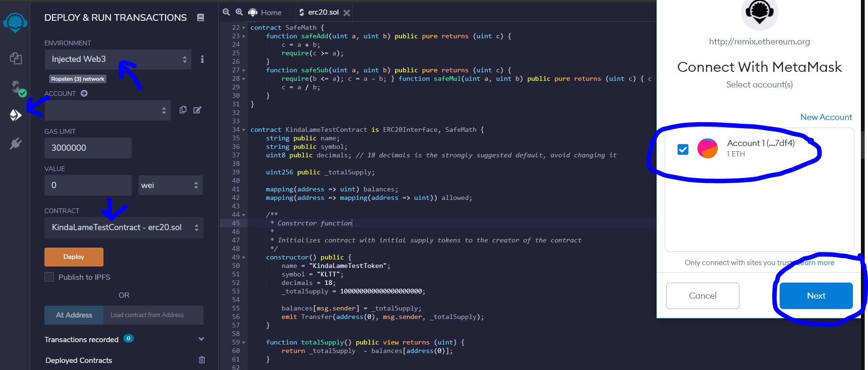Image resolution: width=868 pixels, height=370 pixels.
Task: Add new account plus icon
Action: pyautogui.click(x=84, y=93)
